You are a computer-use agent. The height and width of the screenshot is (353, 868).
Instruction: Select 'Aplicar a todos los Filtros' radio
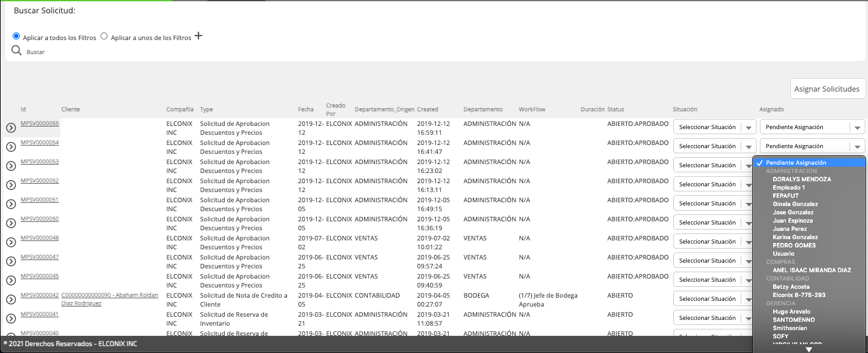(x=17, y=36)
